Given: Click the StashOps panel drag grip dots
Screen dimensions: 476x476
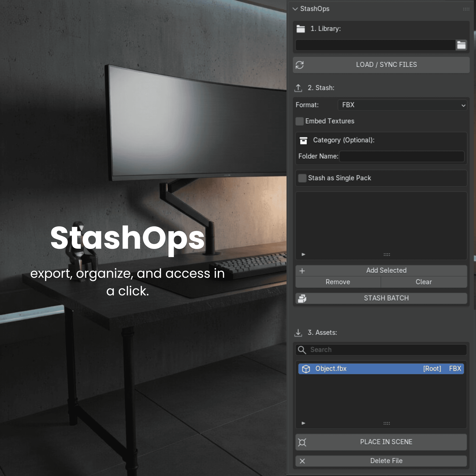Looking at the screenshot, I should (466, 9).
